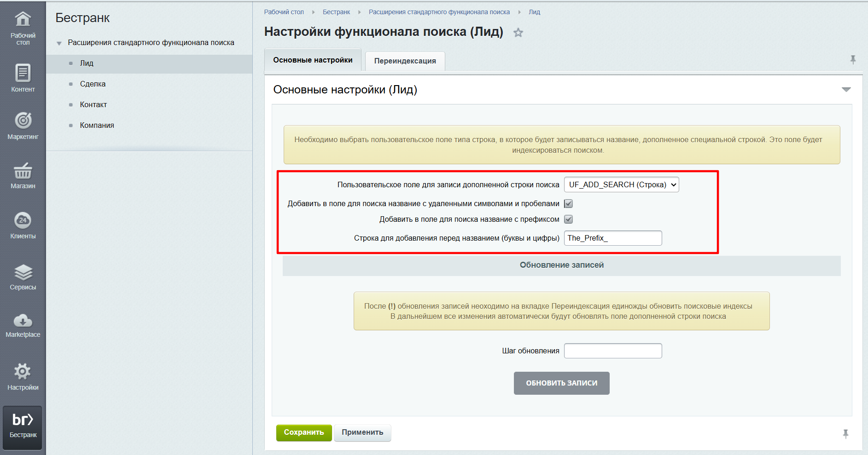The width and height of the screenshot is (868, 455).
Task: Open the Сервисы layers icon
Action: pyautogui.click(x=23, y=272)
